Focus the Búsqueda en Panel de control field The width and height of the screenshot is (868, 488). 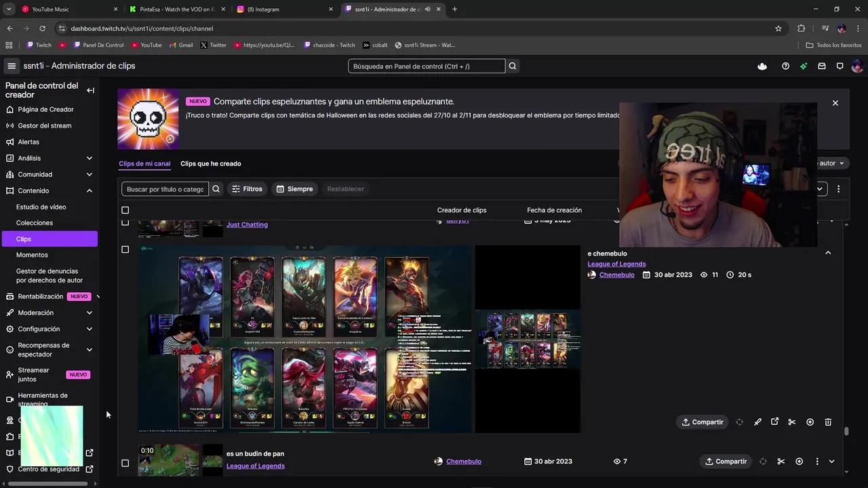tap(427, 66)
